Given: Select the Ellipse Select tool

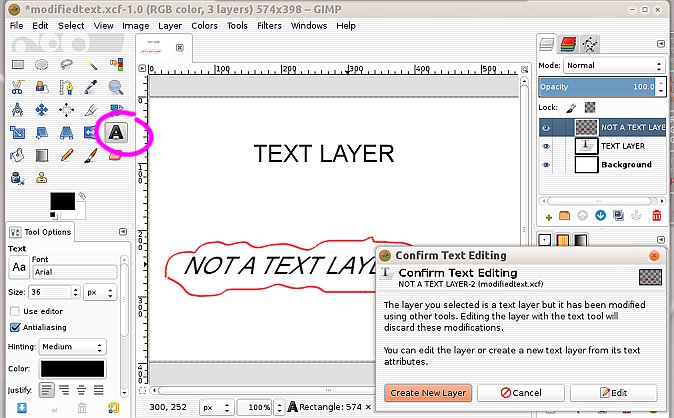Looking at the screenshot, I should point(42,65).
